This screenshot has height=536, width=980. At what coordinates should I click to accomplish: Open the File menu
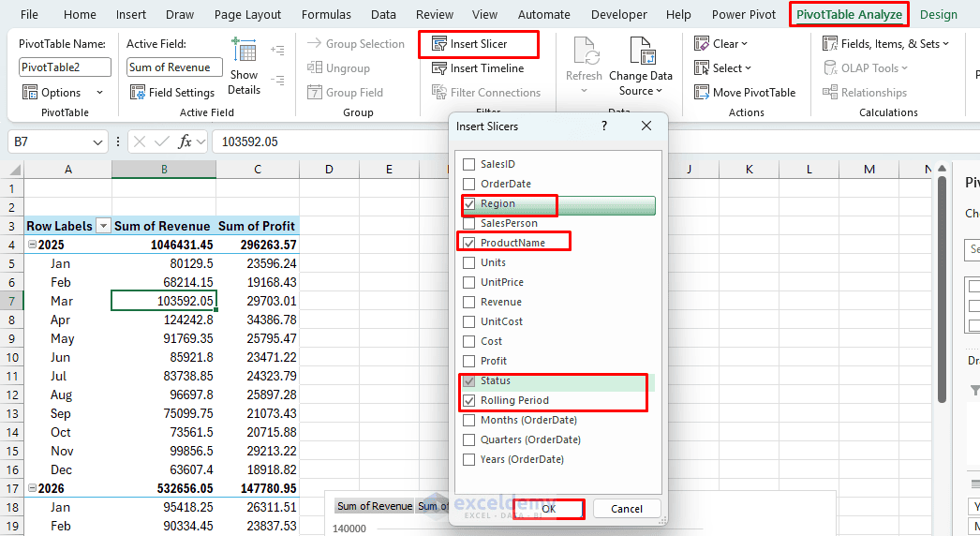tap(29, 14)
